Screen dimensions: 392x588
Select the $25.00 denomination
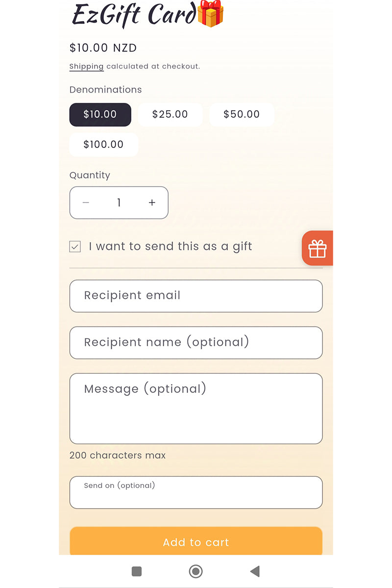[170, 115]
